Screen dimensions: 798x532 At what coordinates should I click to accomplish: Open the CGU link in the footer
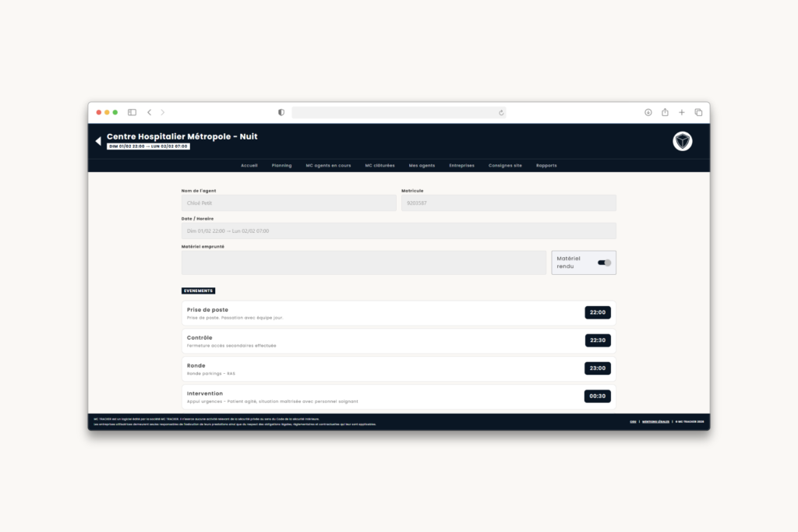[633, 420]
